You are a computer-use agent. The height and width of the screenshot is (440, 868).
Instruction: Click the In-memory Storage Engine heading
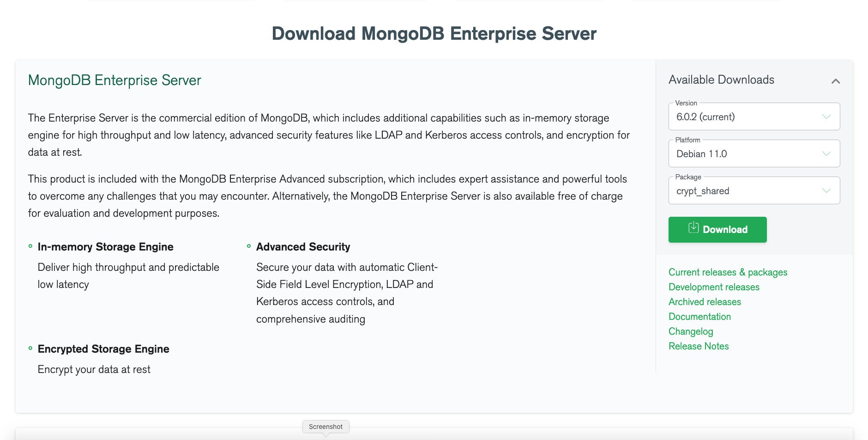105,247
